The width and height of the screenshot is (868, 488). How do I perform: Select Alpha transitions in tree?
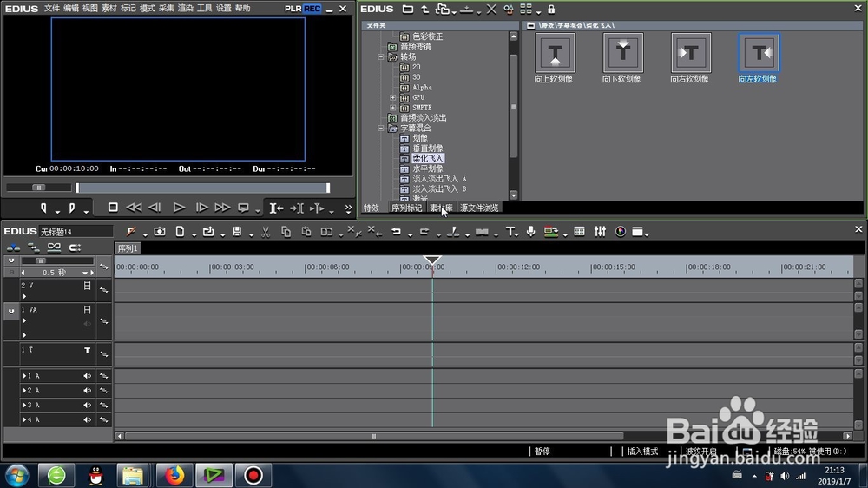(422, 88)
